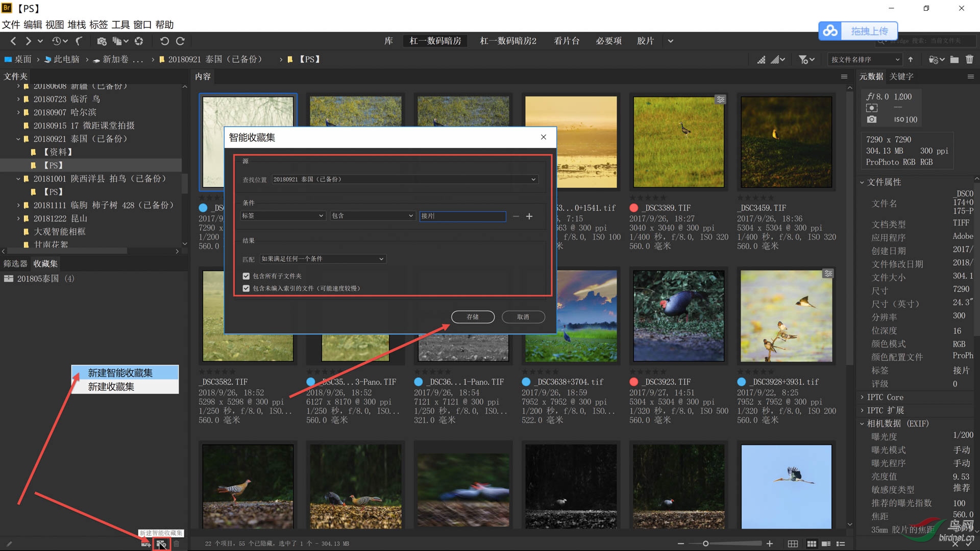Click the create new folder icon

(x=954, y=60)
